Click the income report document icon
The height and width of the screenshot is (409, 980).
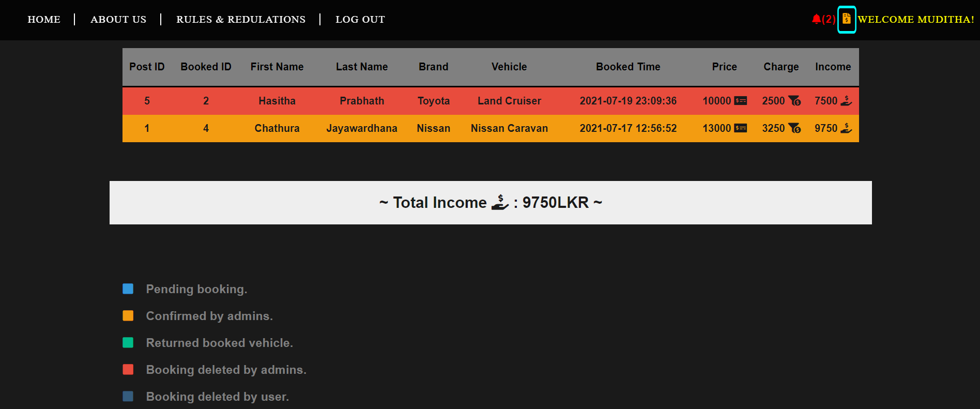pyautogui.click(x=847, y=19)
